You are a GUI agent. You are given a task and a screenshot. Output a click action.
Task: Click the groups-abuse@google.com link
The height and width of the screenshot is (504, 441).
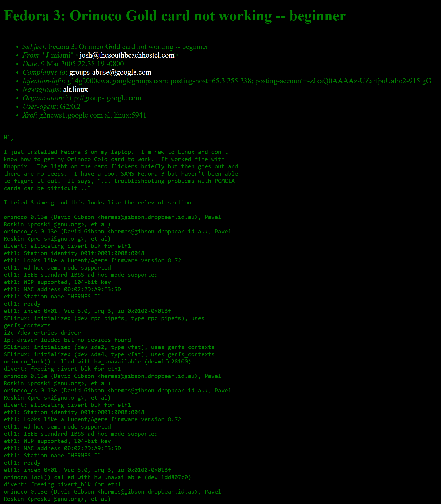pos(110,72)
